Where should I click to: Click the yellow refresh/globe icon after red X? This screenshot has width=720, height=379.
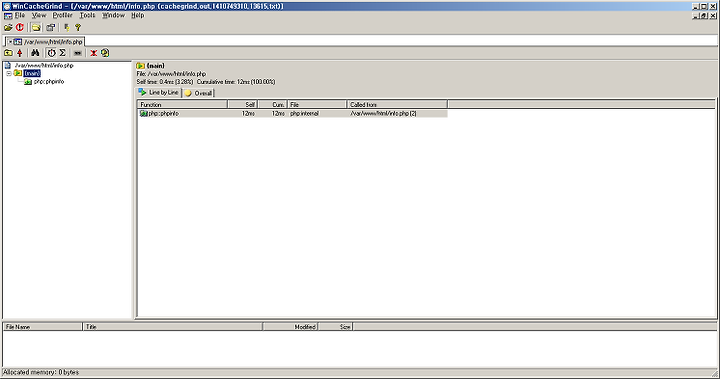point(105,53)
